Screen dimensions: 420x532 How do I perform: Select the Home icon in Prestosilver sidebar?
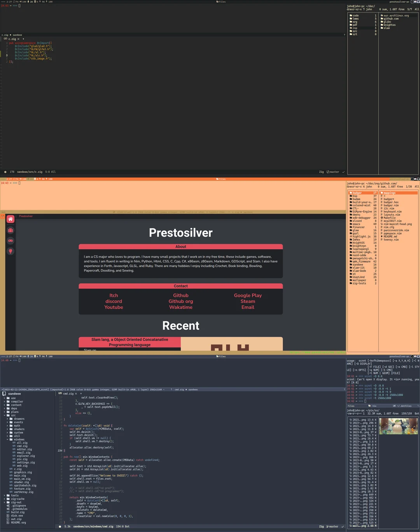tap(10, 219)
